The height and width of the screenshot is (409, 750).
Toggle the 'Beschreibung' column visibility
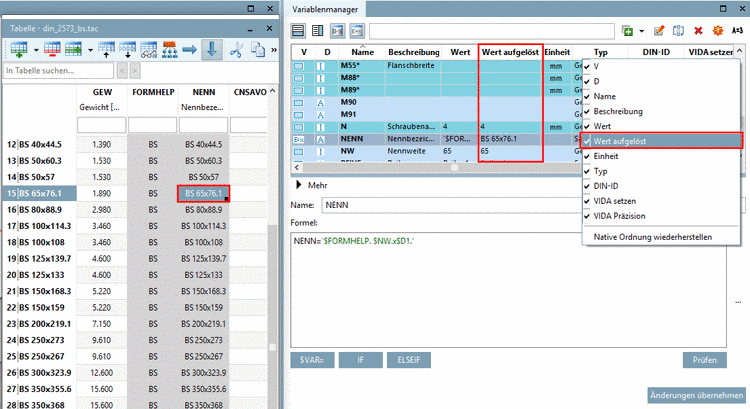click(620, 111)
